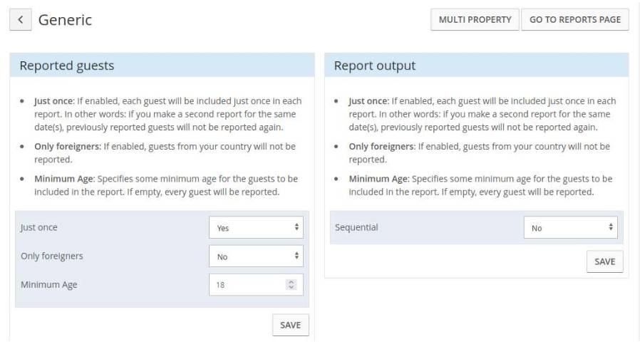Expand the Only foreigners dropdown
640x364 pixels.
point(256,256)
